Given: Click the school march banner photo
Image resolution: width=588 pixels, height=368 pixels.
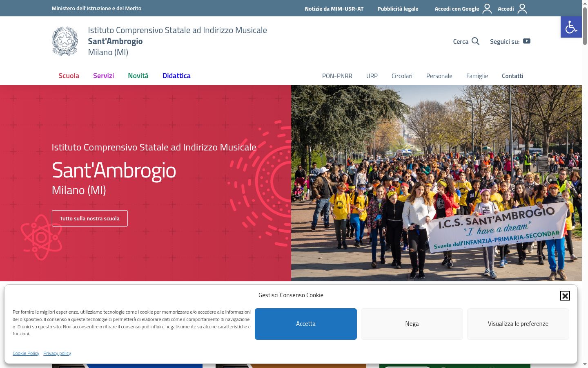Looking at the screenshot, I should click(437, 183).
